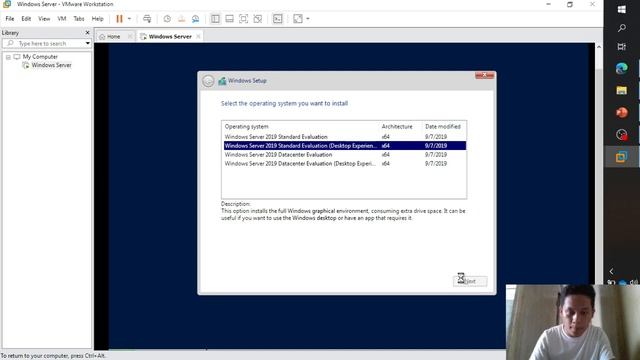Enter full screen mode via the toolbar icon
Viewport: 640px width, 360px height.
click(243, 19)
